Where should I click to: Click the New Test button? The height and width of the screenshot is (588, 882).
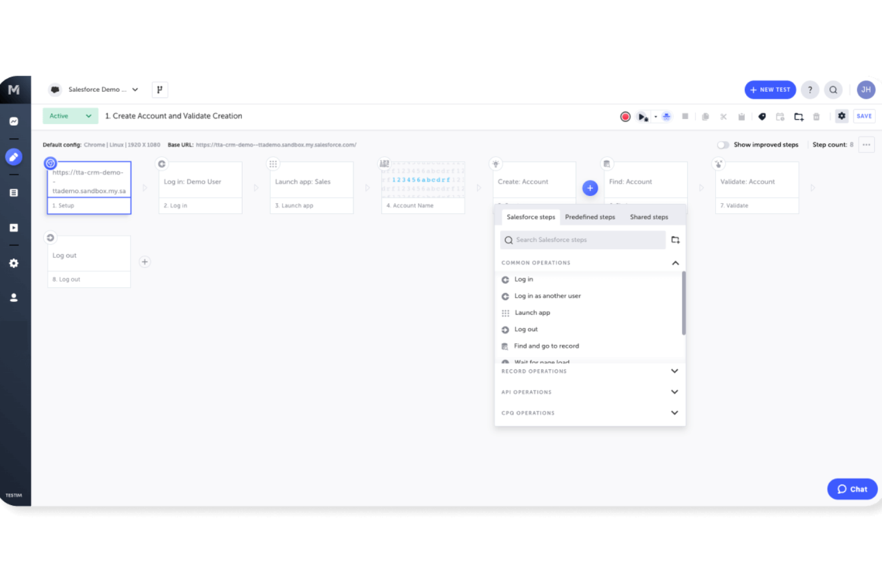(770, 89)
